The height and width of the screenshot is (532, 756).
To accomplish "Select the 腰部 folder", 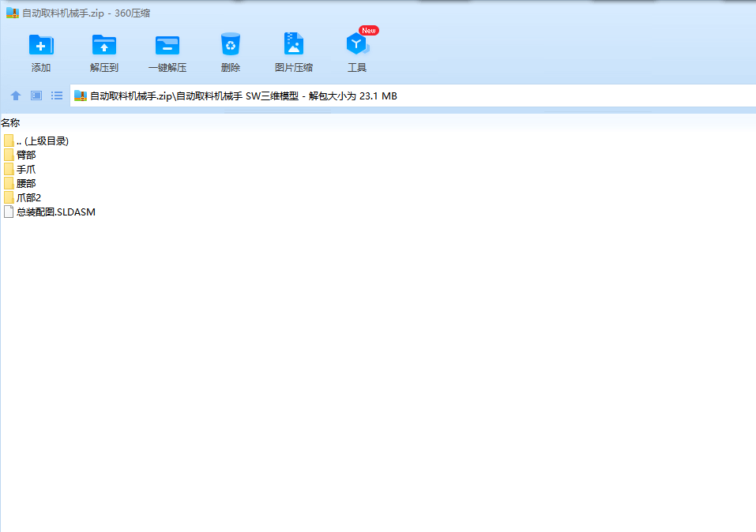I will tap(20, 183).
